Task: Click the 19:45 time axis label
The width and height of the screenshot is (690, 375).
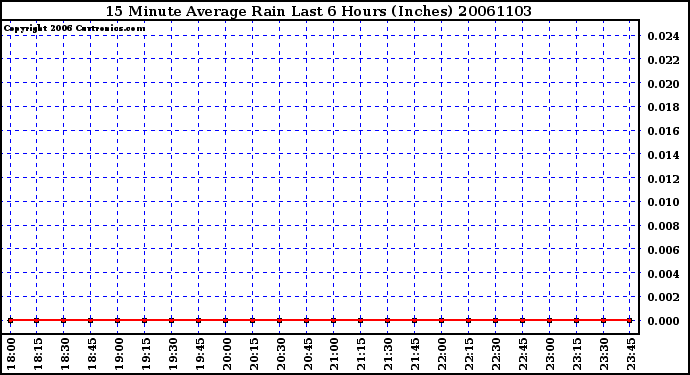Action: coord(200,354)
